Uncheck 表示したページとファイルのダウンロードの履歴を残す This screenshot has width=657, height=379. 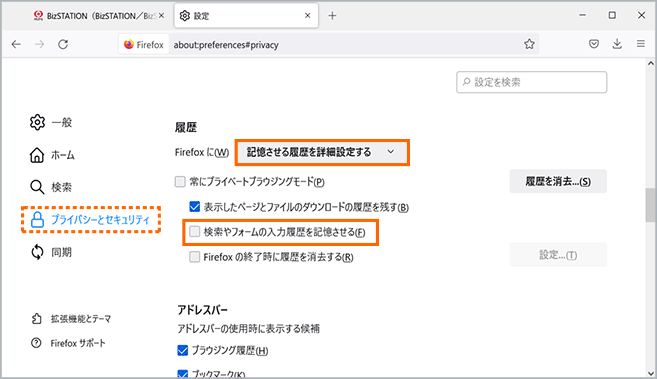194,206
